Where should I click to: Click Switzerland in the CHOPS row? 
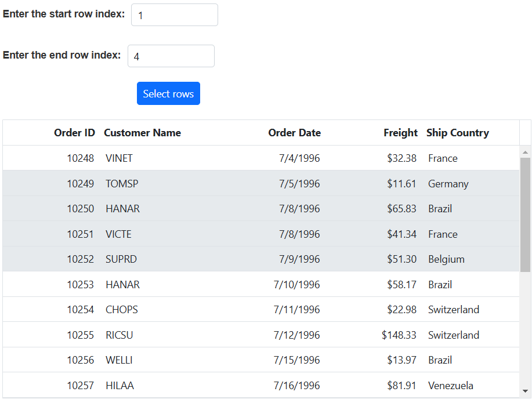[454, 310]
